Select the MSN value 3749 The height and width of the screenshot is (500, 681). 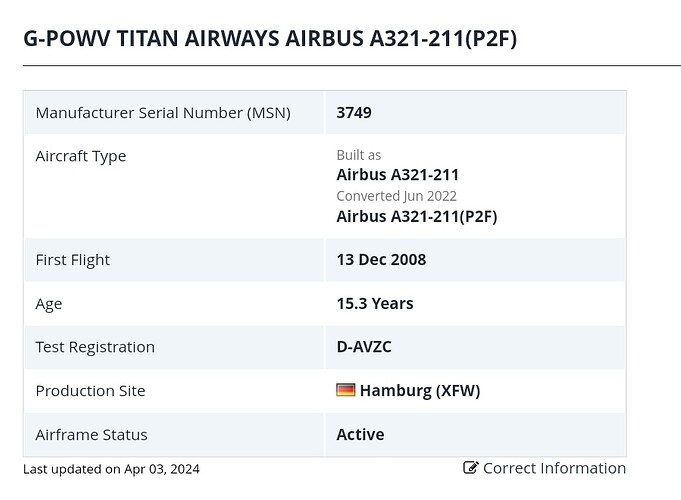click(354, 113)
